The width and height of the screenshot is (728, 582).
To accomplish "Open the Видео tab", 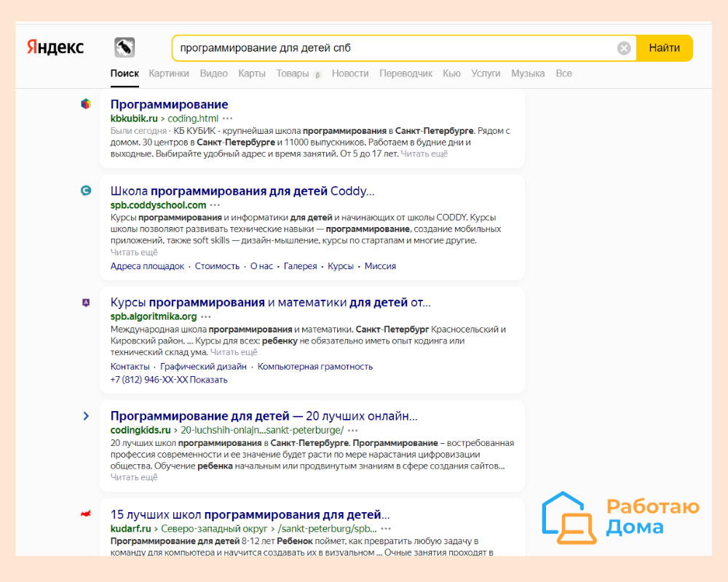I will pos(213,73).
